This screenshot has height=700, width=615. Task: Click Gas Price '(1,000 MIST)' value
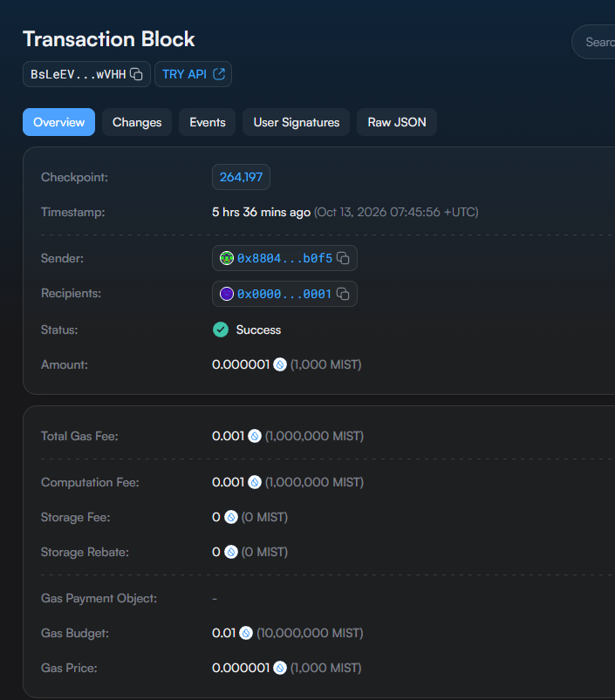click(325, 669)
